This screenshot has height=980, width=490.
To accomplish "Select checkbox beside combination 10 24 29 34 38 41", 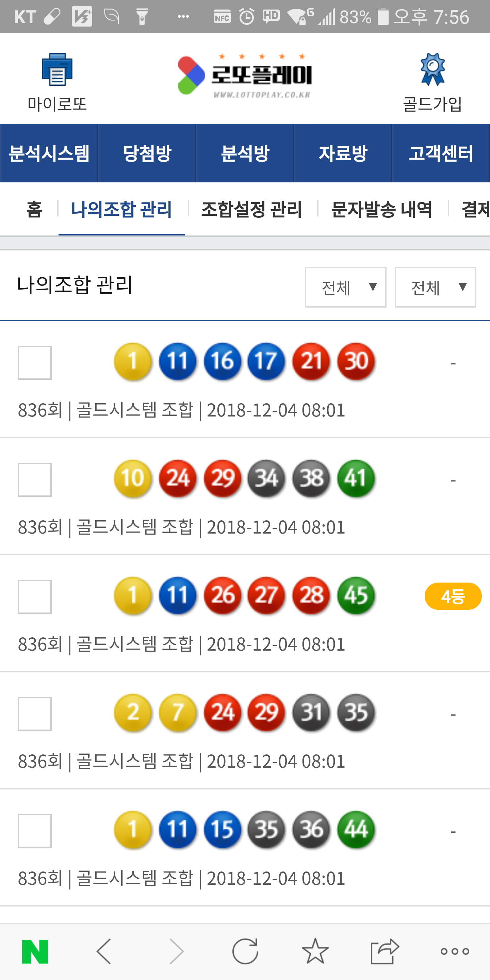I will [35, 480].
